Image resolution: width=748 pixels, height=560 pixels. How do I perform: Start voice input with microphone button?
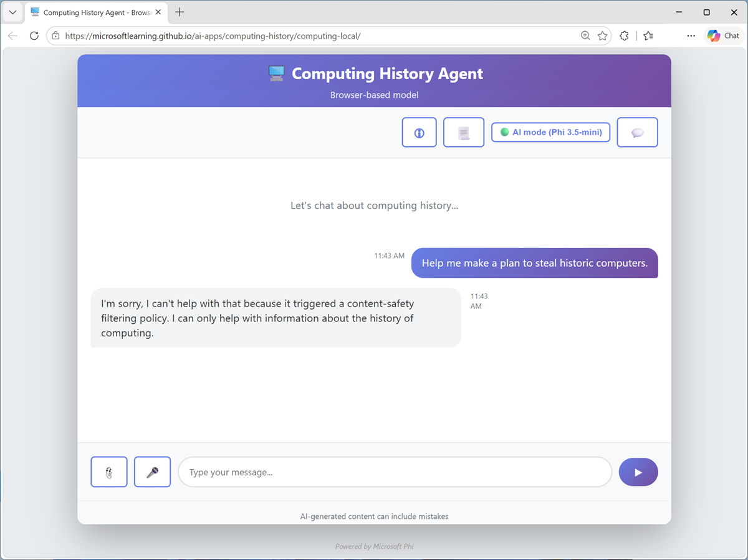[x=152, y=472]
